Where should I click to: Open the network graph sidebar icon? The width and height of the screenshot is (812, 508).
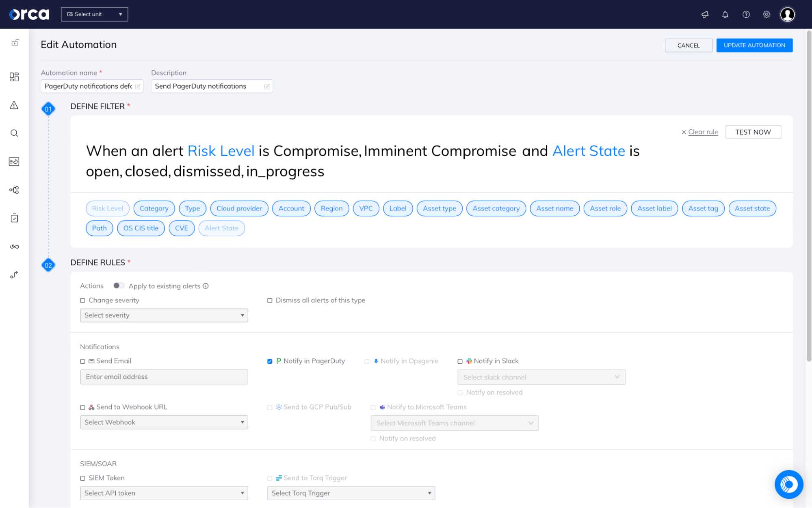[x=14, y=189]
